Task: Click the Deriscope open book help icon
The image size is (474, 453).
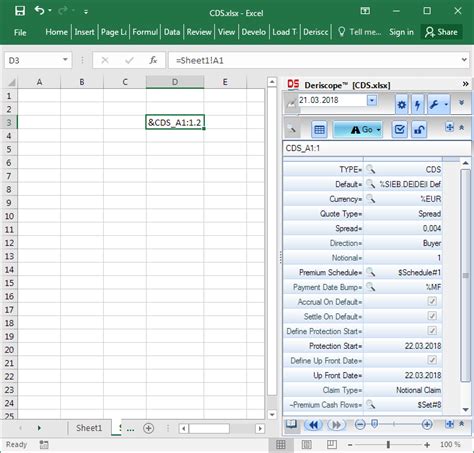Action: coord(292,424)
